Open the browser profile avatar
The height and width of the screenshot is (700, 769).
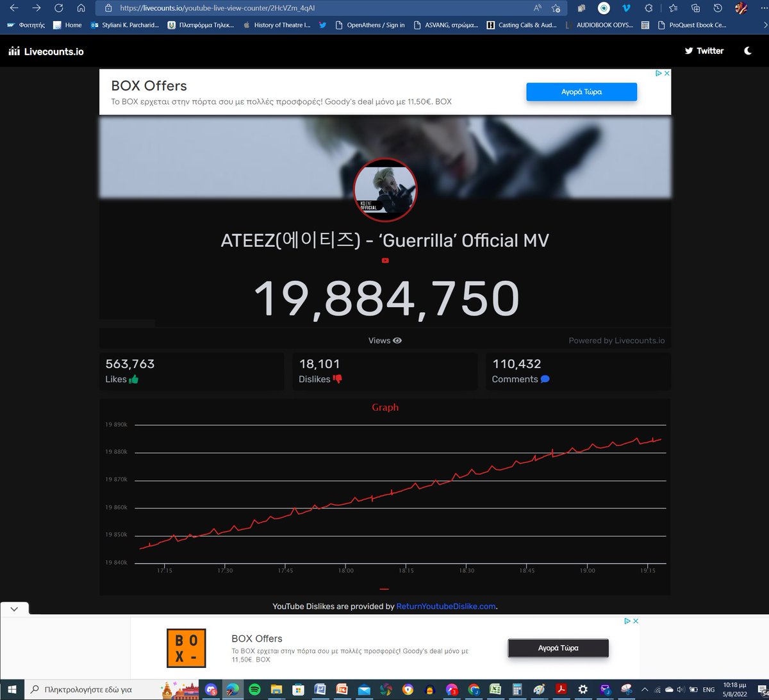pos(741,8)
